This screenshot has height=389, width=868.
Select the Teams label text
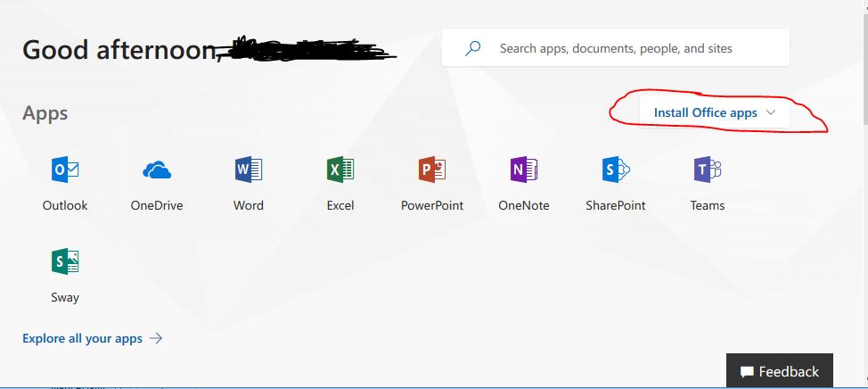708,205
